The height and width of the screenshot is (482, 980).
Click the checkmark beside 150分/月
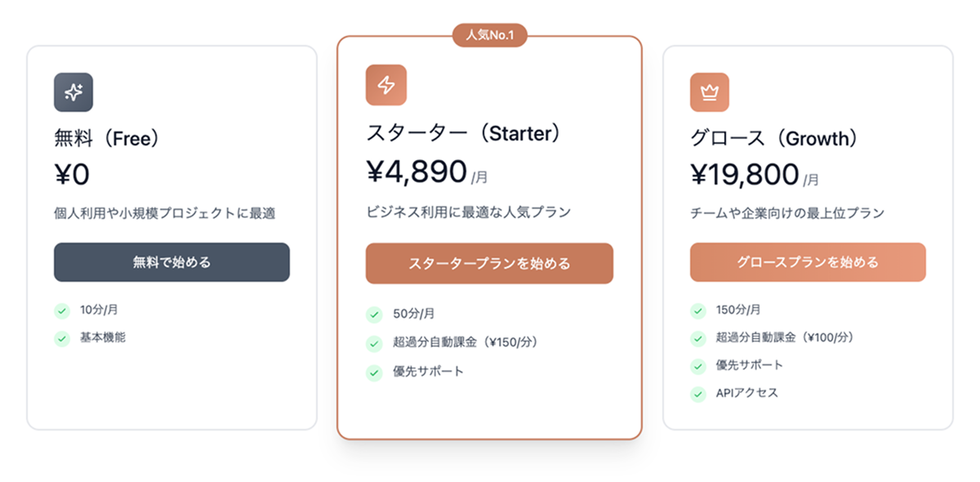[x=698, y=310]
